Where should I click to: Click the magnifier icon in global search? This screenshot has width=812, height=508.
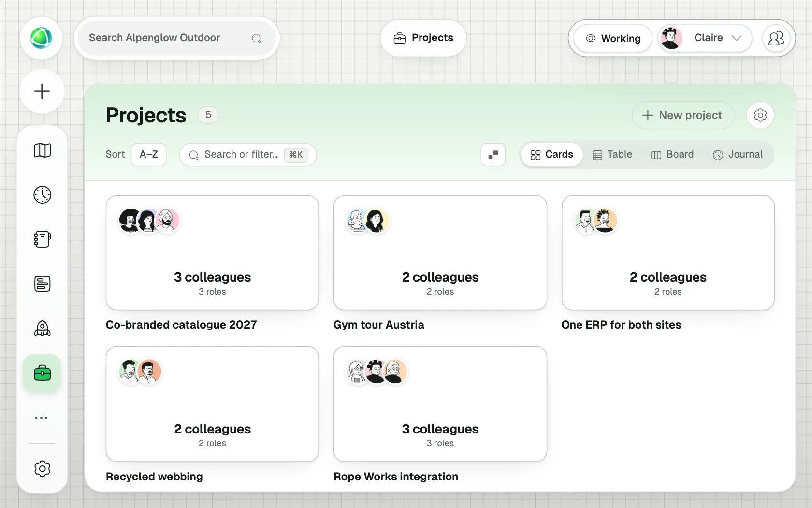pos(257,39)
